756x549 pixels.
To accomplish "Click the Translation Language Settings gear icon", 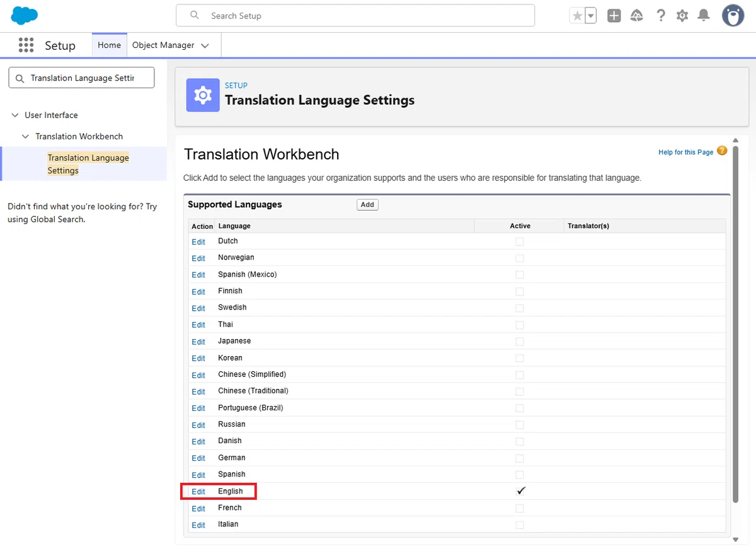I will [x=203, y=95].
